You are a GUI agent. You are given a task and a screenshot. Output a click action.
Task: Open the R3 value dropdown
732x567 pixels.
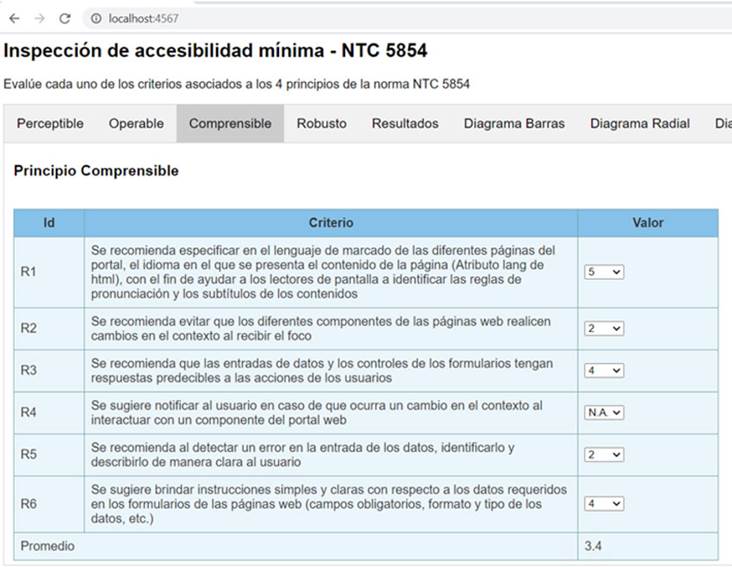tap(604, 371)
